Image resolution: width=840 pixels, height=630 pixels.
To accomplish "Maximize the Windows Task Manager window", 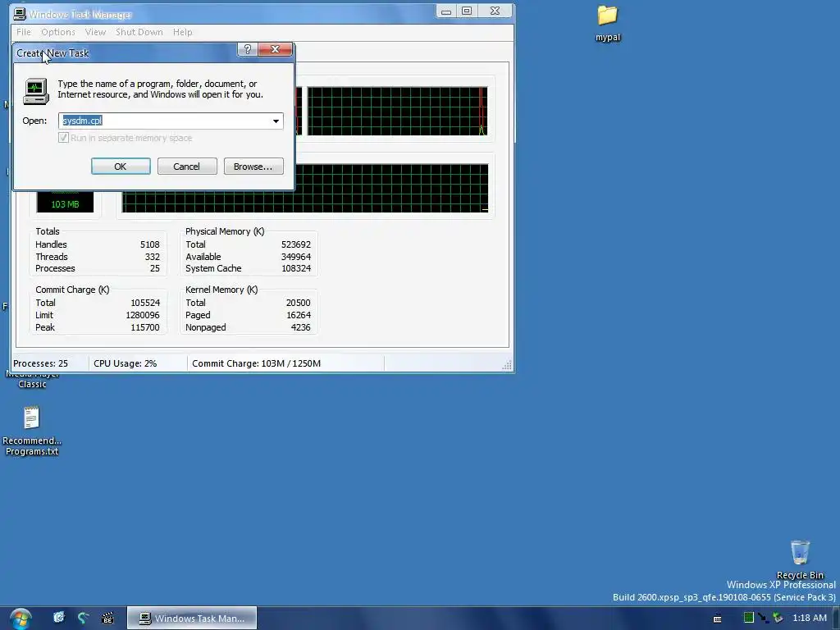I will point(467,11).
